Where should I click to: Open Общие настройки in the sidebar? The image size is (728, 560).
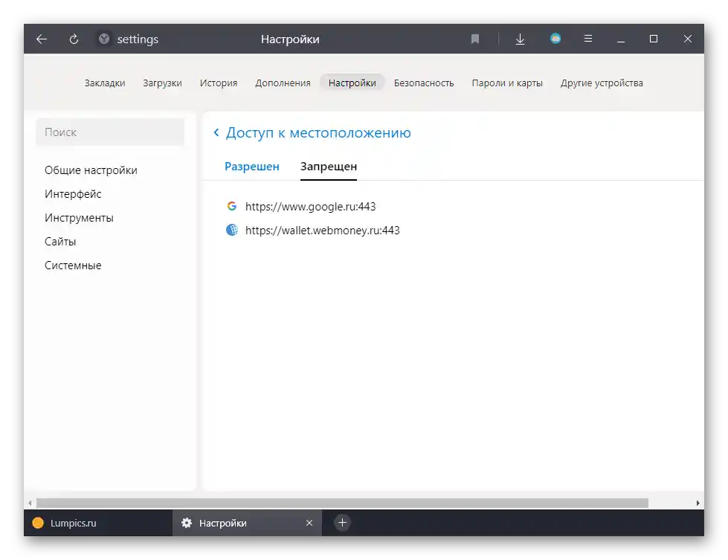coord(91,170)
